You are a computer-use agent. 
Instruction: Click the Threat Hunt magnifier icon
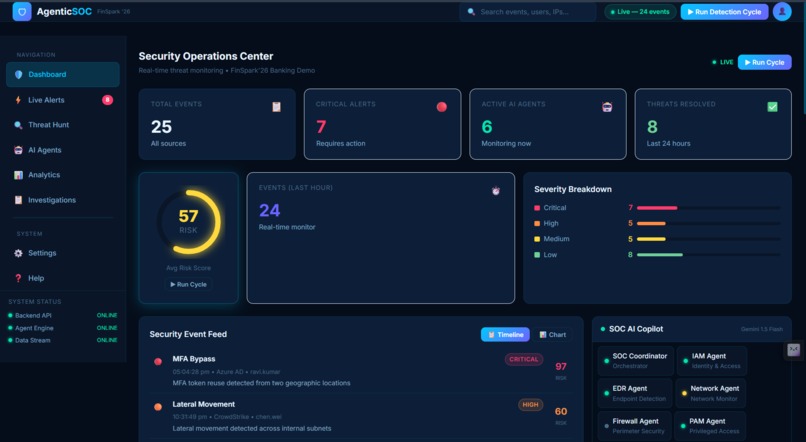(19, 125)
